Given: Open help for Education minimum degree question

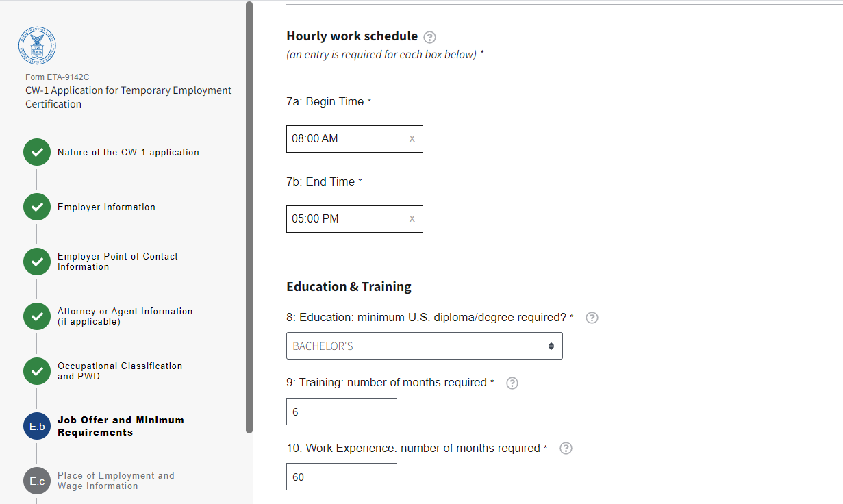Looking at the screenshot, I should pyautogui.click(x=592, y=318).
